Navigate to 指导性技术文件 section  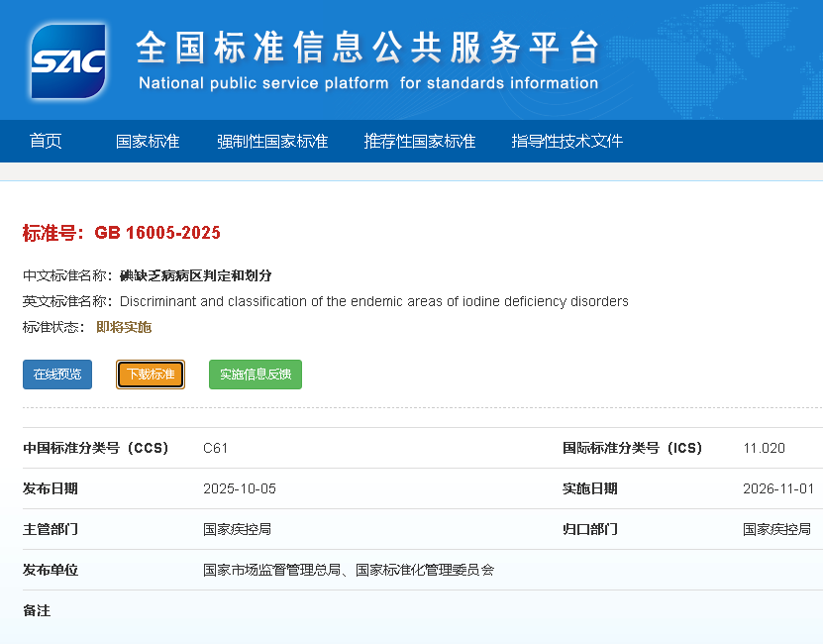[566, 141]
